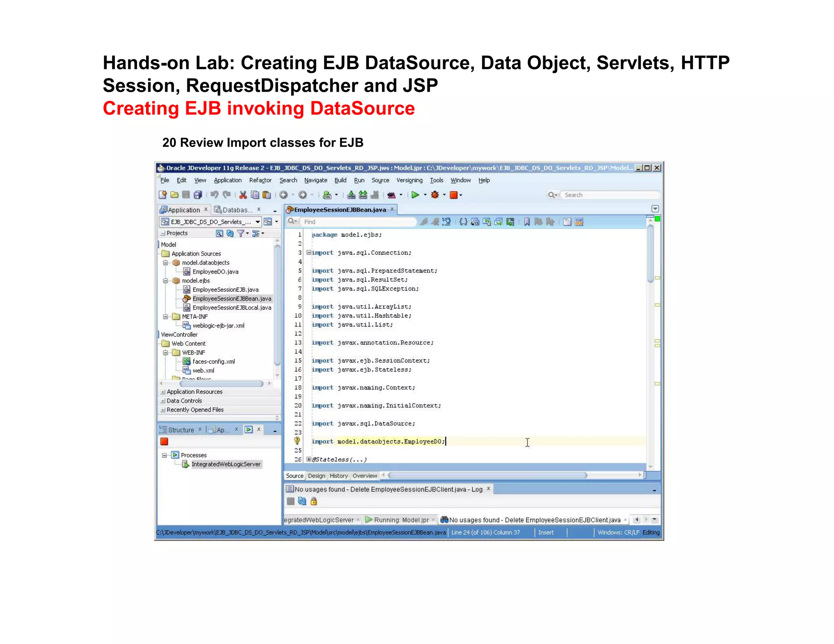Open the editor tab list dropdown
The height and width of the screenshot is (644, 834).
pos(655,209)
